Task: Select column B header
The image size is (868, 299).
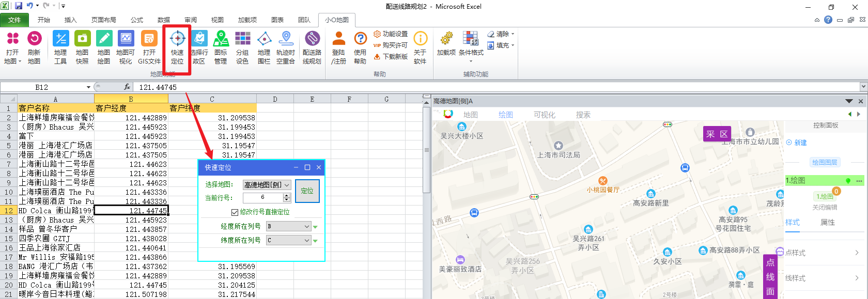Action: (131, 99)
